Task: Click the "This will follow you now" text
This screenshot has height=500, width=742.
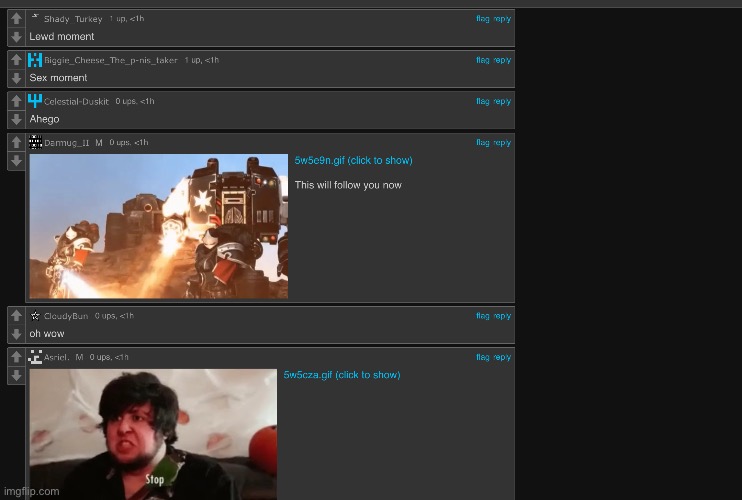Action: [348, 185]
